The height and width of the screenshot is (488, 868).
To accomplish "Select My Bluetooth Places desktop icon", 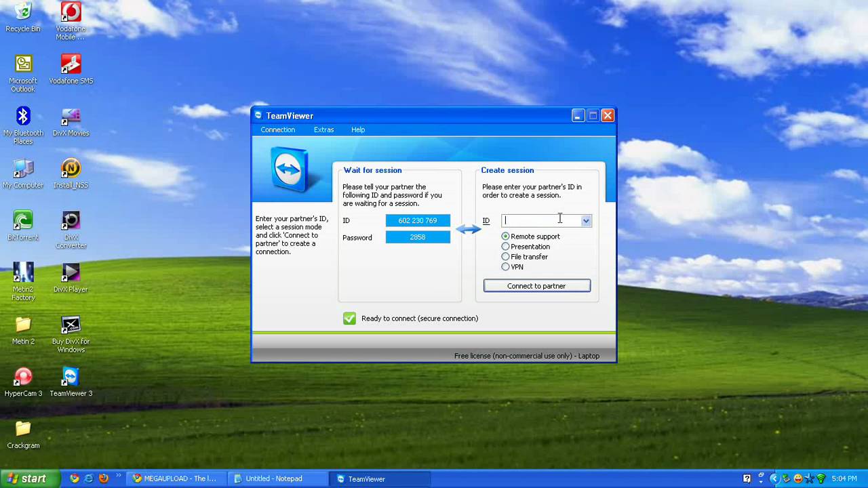I will coord(23,126).
